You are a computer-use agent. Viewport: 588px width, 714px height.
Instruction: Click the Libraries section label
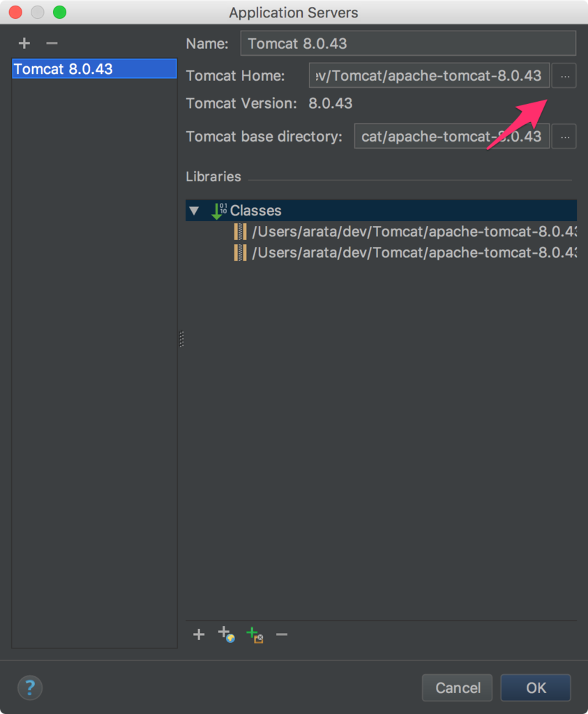click(213, 176)
